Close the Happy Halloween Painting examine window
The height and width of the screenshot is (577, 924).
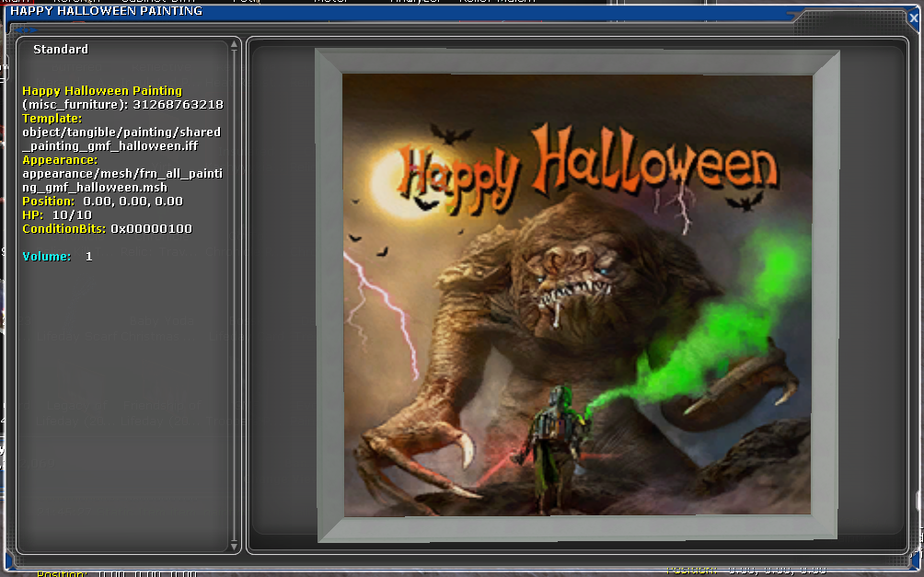click(x=913, y=18)
